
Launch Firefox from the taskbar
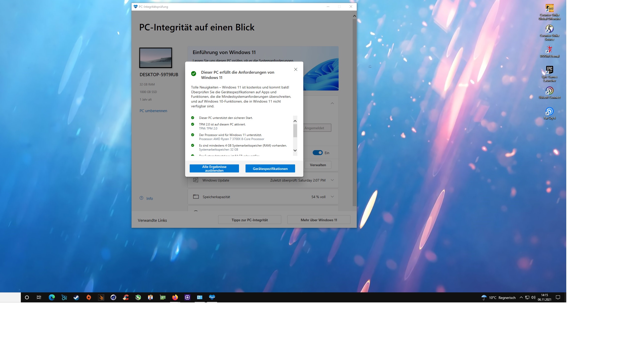pyautogui.click(x=175, y=298)
